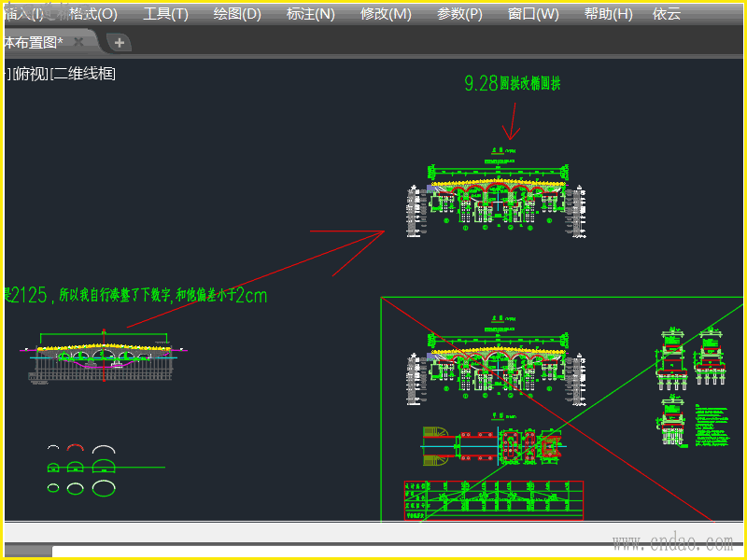This screenshot has width=747, height=560.
Task: Select the green text 9.28圆拱改椭圆拱
Action: 513,83
